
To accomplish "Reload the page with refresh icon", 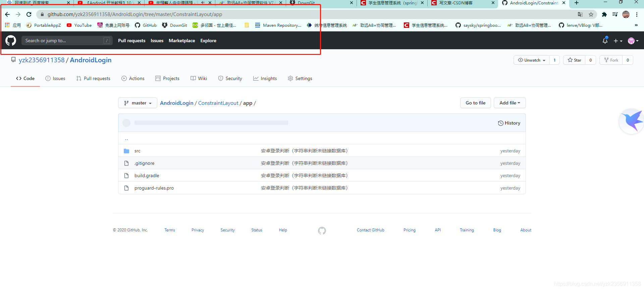I will tap(29, 14).
